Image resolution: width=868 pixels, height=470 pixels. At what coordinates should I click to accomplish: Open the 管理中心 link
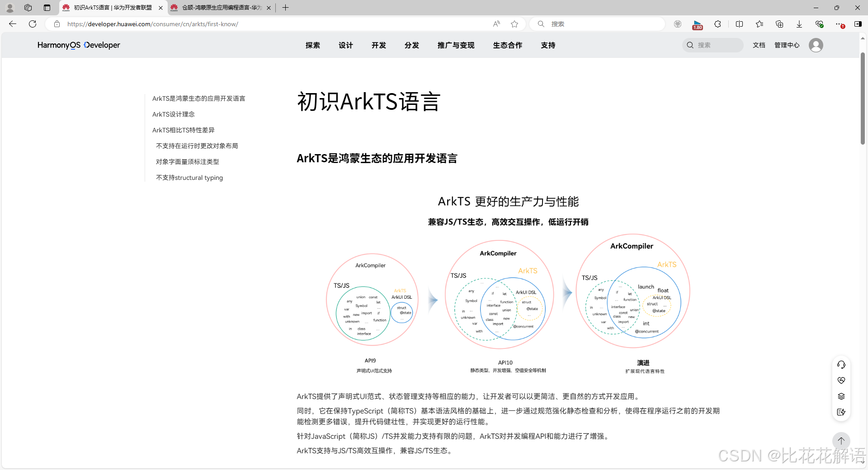pos(787,45)
